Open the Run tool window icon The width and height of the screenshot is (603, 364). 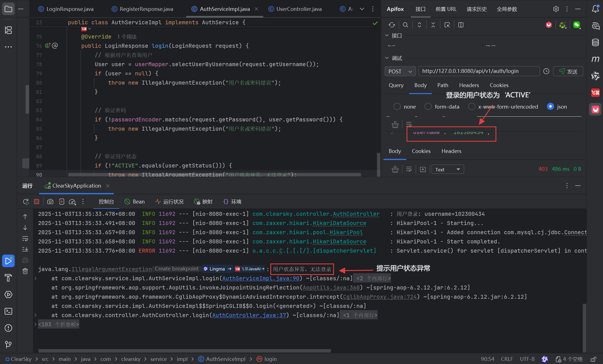(8, 261)
